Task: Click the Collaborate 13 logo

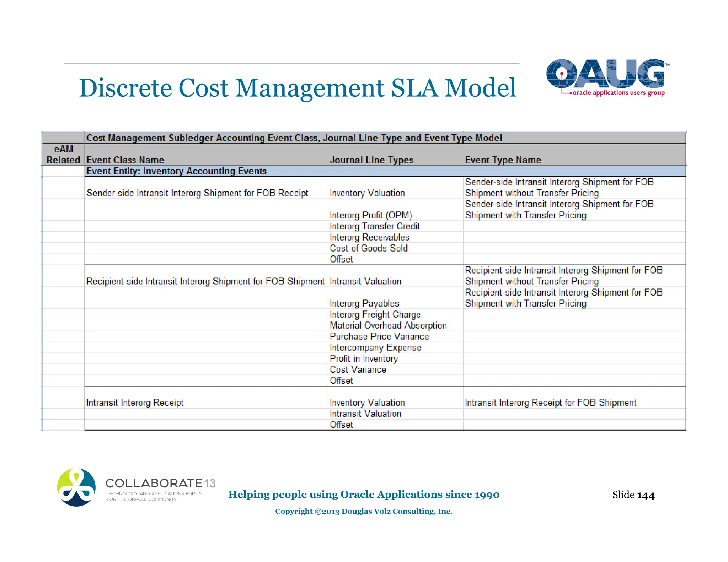Action: [136, 487]
